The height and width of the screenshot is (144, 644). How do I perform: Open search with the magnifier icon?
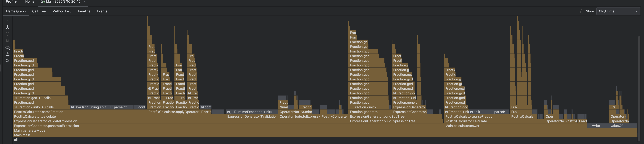pos(7,61)
